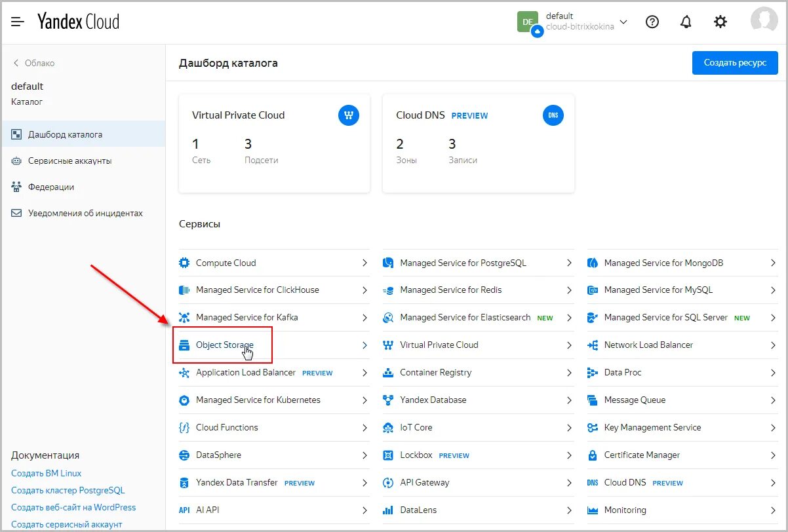
Task: Click the Lockbox icon
Action: (388, 455)
